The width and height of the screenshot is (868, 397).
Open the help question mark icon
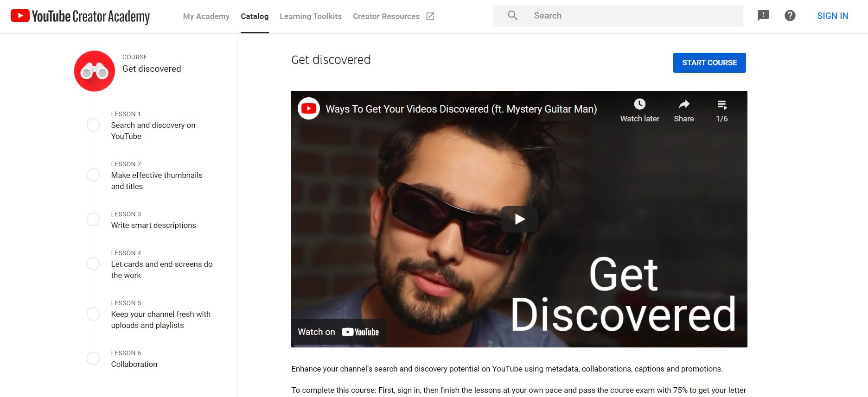[x=790, y=16]
